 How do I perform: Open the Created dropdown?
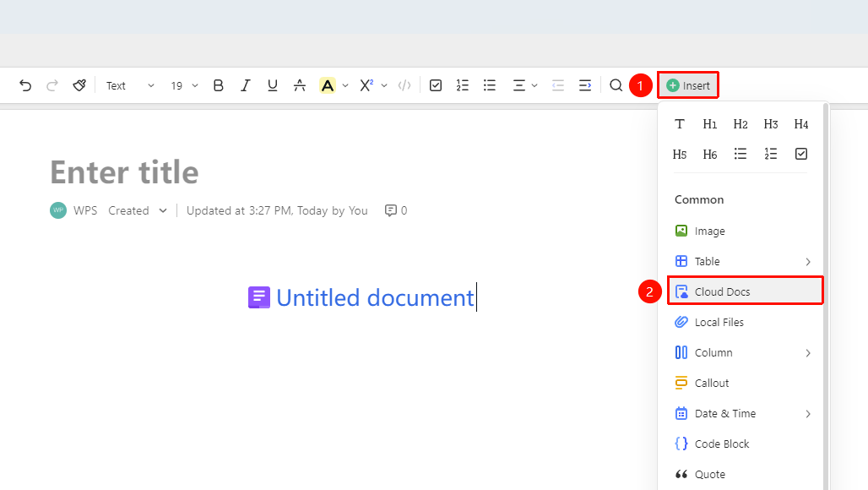[x=138, y=210]
